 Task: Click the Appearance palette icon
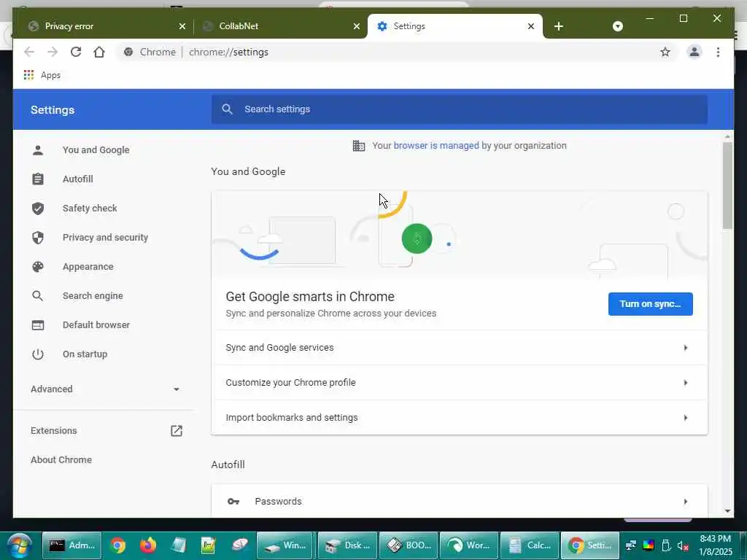[x=38, y=267]
